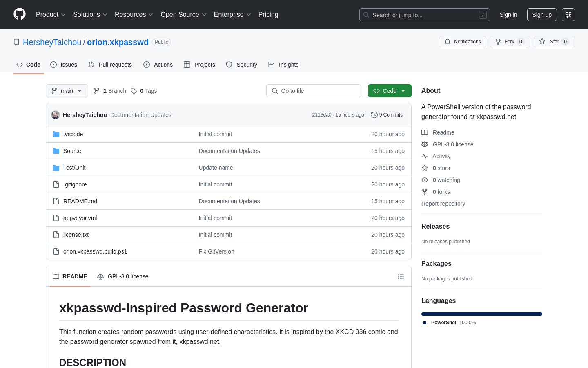Open the Pricing link
Screen dimensions: 588x368
[268, 15]
